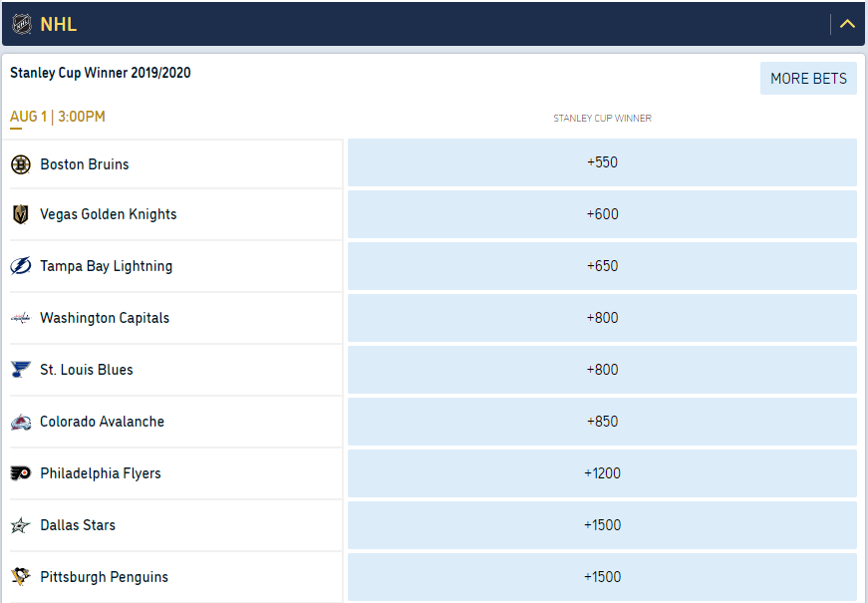868x603 pixels.
Task: Bet on Philadelphia Flyers at +1200
Action: [602, 473]
